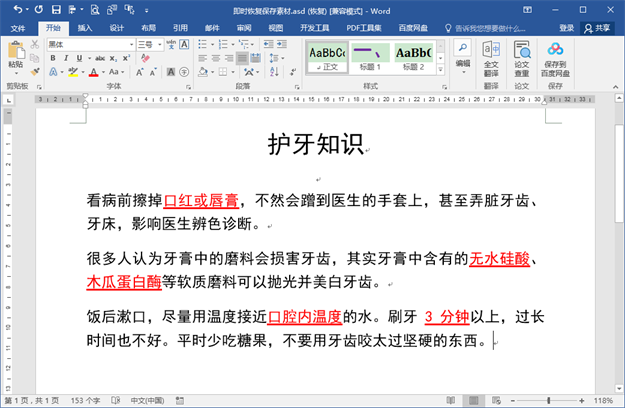Toggle italic formatting
The height and width of the screenshot is (408, 625).
(x=65, y=58)
